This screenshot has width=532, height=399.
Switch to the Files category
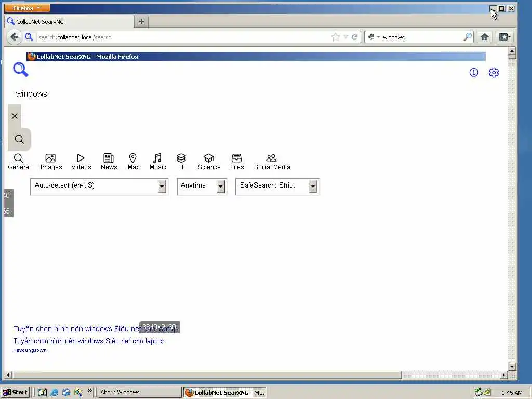point(237,162)
